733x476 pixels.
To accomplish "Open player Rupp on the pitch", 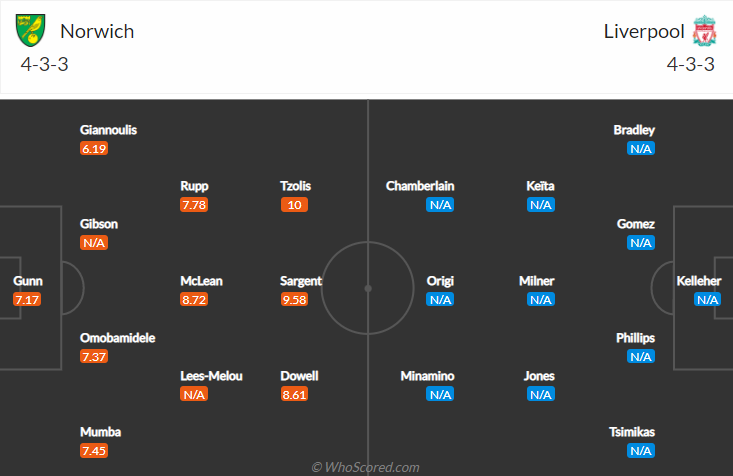I will point(194,186).
